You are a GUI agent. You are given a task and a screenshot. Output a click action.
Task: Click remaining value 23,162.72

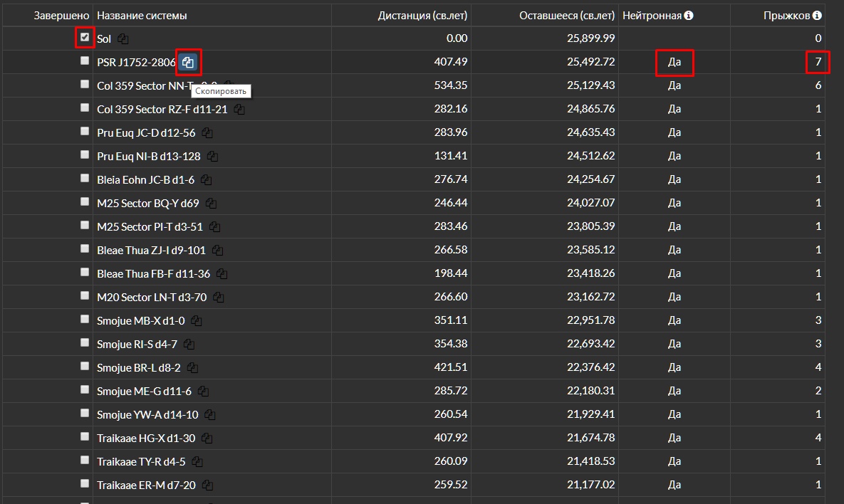click(x=590, y=297)
